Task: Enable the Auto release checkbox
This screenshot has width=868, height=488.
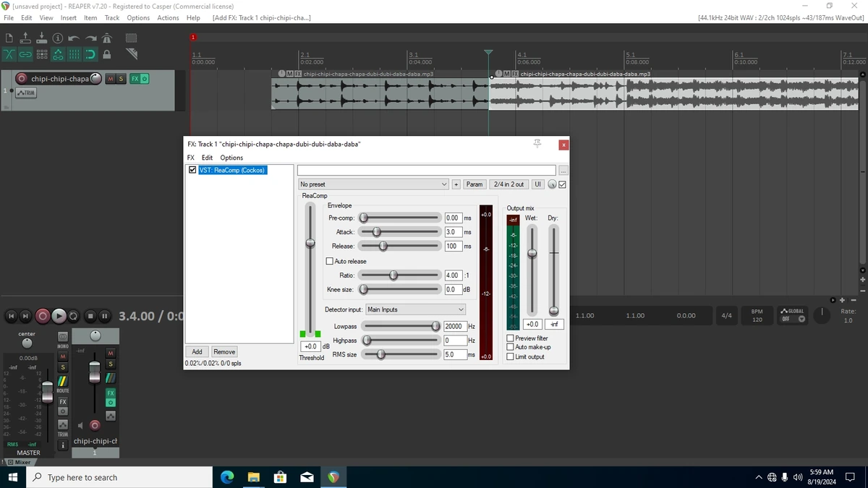Action: (x=330, y=261)
